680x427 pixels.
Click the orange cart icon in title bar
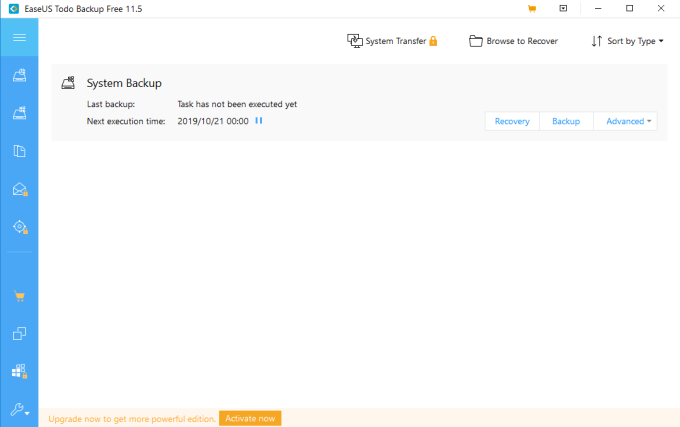(x=532, y=9)
